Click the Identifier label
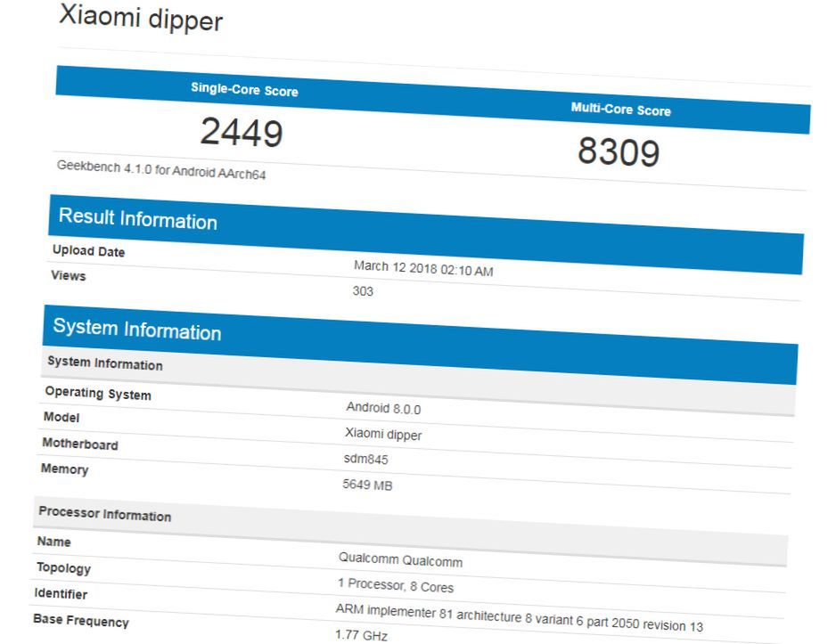The height and width of the screenshot is (644, 836). (x=61, y=593)
